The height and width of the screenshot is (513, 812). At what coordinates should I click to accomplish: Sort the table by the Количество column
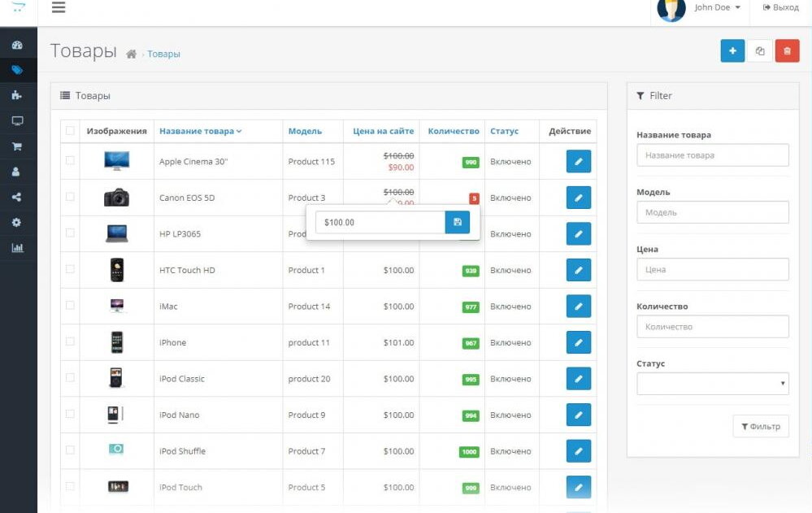click(x=454, y=131)
